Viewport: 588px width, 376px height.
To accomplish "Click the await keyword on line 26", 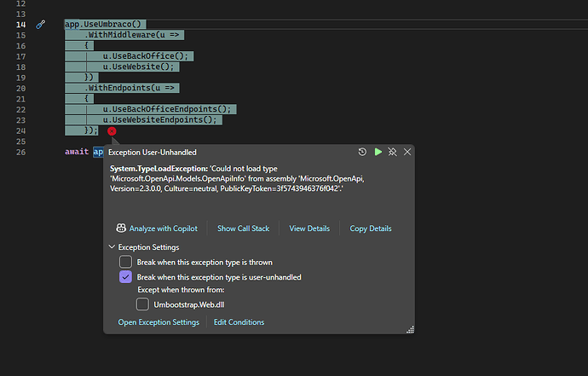I will tap(77, 152).
